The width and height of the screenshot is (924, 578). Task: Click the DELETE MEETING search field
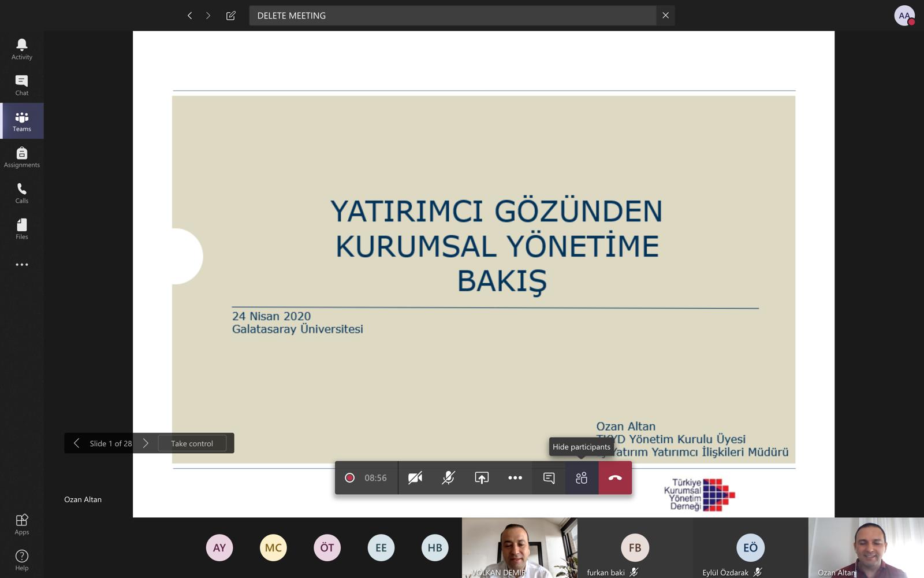(x=452, y=16)
